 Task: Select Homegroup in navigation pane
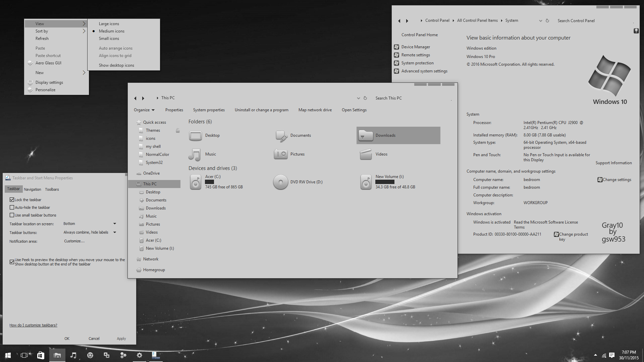tap(154, 270)
